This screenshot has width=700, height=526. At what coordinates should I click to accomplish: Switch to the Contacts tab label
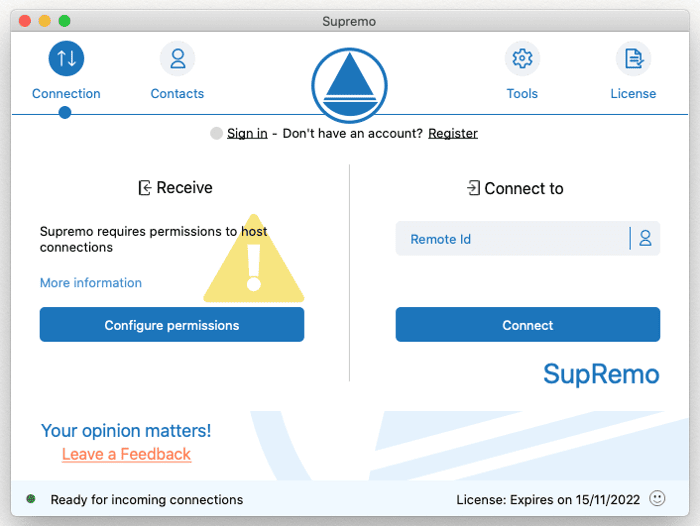click(177, 94)
